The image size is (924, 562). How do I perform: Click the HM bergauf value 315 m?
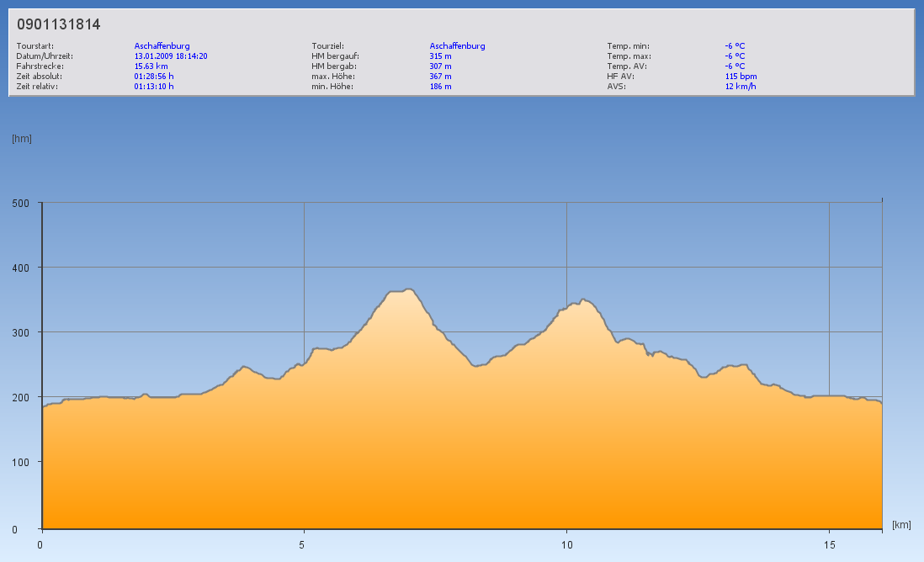pyautogui.click(x=440, y=56)
